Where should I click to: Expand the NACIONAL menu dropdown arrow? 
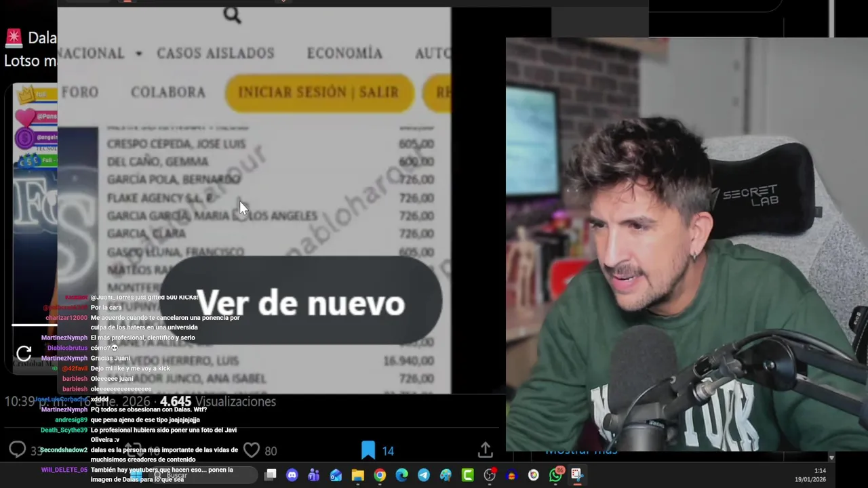pos(138,54)
